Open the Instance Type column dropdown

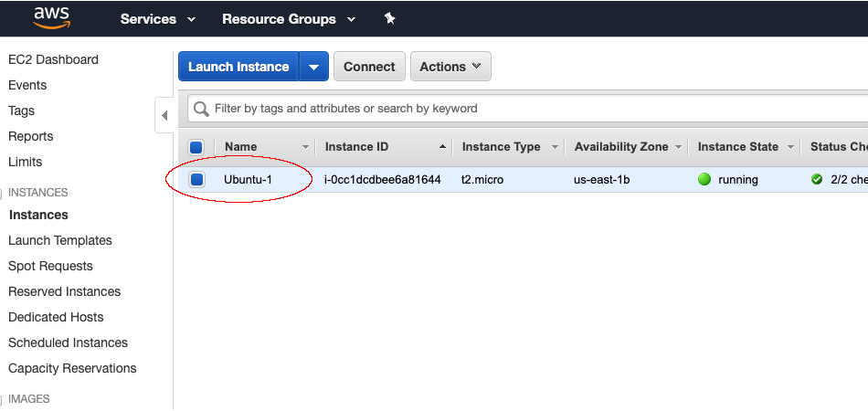point(555,147)
